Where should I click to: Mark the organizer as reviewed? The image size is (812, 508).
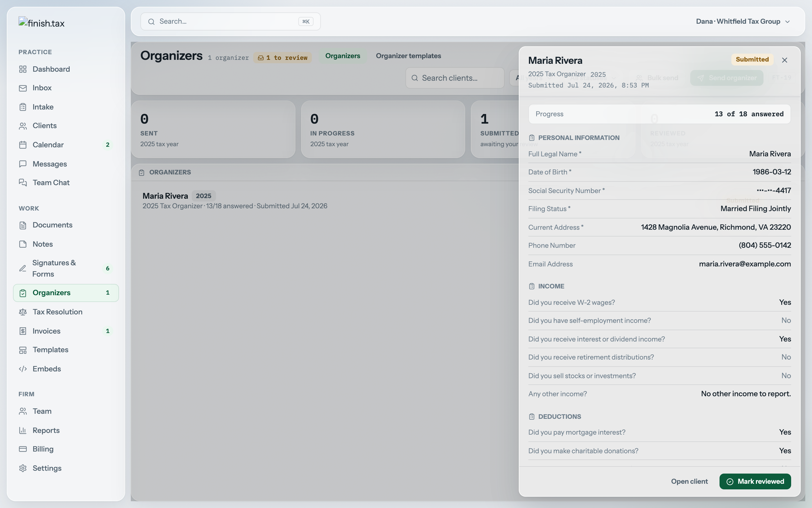(755, 481)
